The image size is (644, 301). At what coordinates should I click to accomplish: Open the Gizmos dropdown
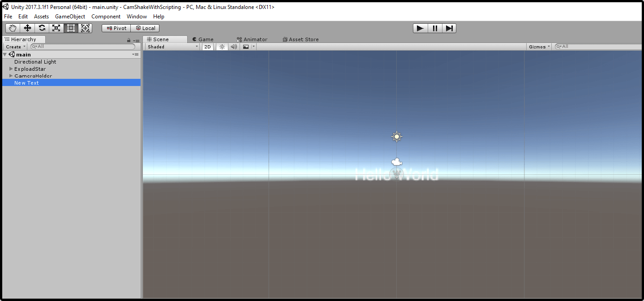(539, 47)
